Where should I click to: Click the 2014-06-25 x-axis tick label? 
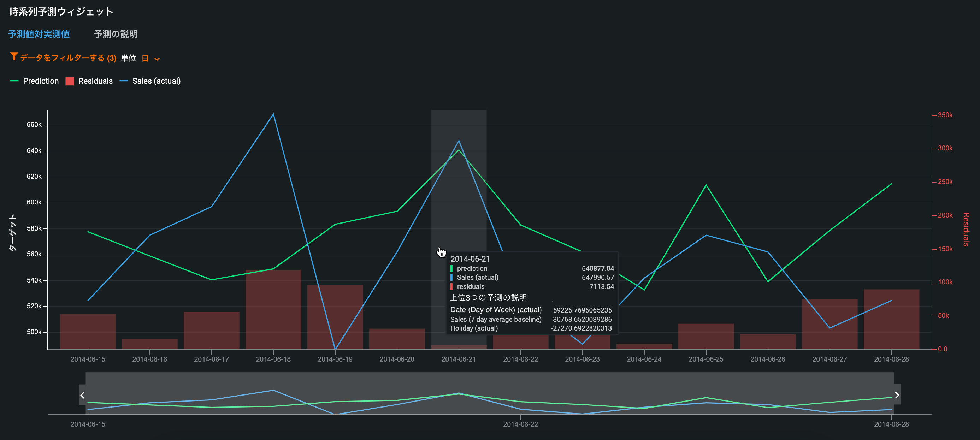706,359
